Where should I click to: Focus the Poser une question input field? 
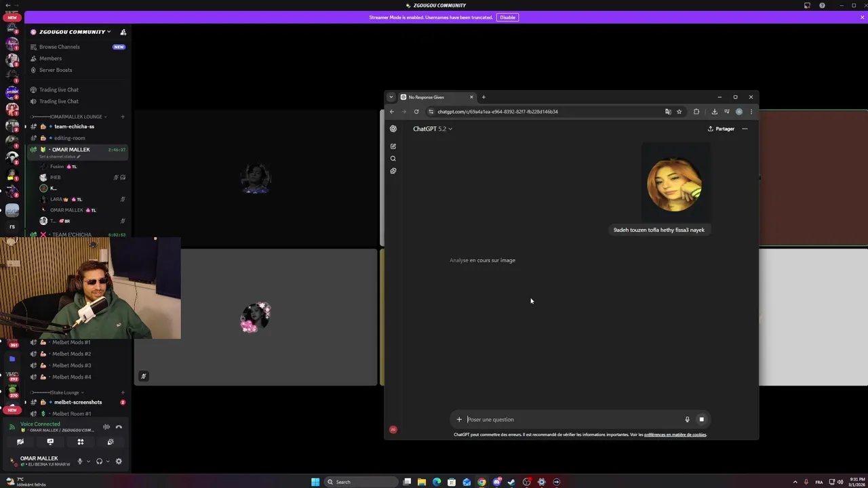click(573, 420)
